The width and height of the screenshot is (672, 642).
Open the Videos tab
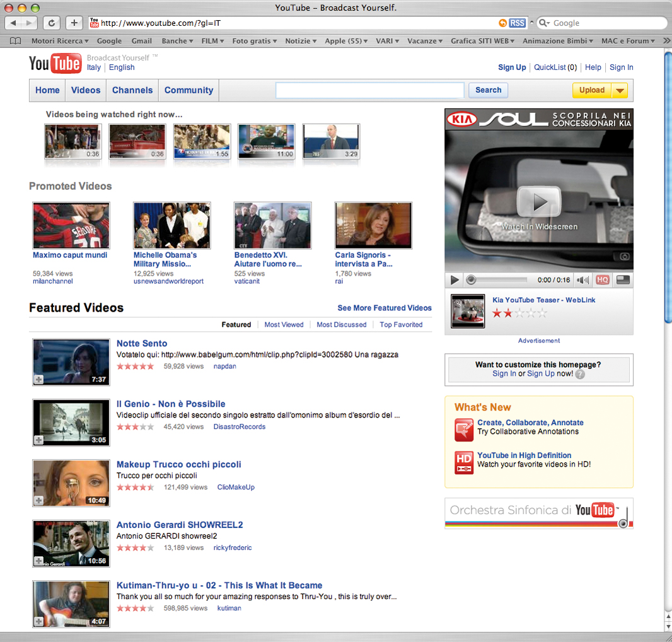point(86,90)
